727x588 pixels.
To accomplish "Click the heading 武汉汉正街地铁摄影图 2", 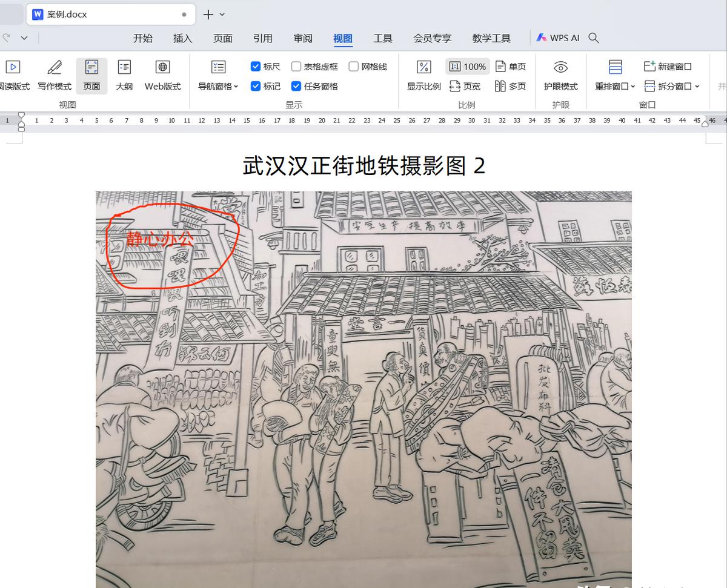I will [x=363, y=165].
